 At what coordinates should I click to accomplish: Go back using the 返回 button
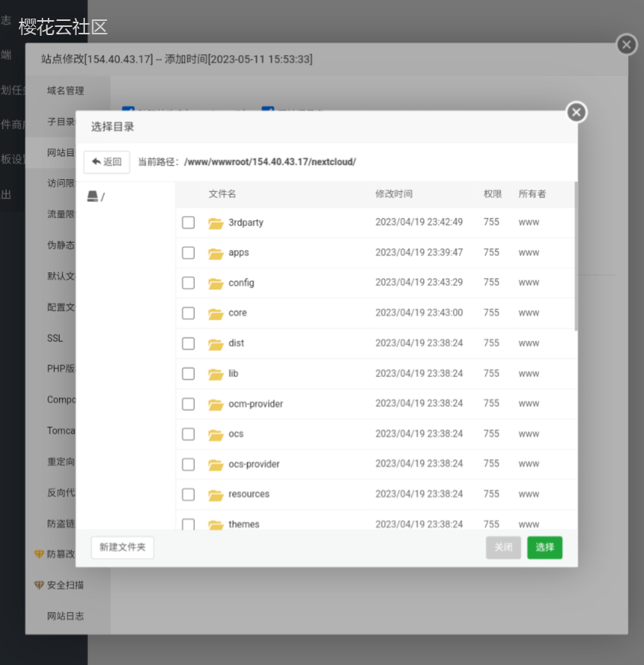tap(107, 162)
